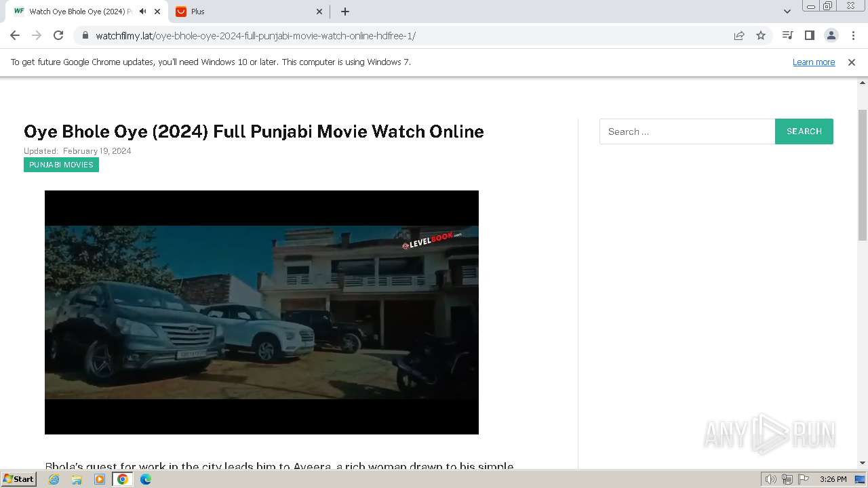Image resolution: width=868 pixels, height=488 pixels.
Task: Select Chrome in the taskbar
Action: 123,479
